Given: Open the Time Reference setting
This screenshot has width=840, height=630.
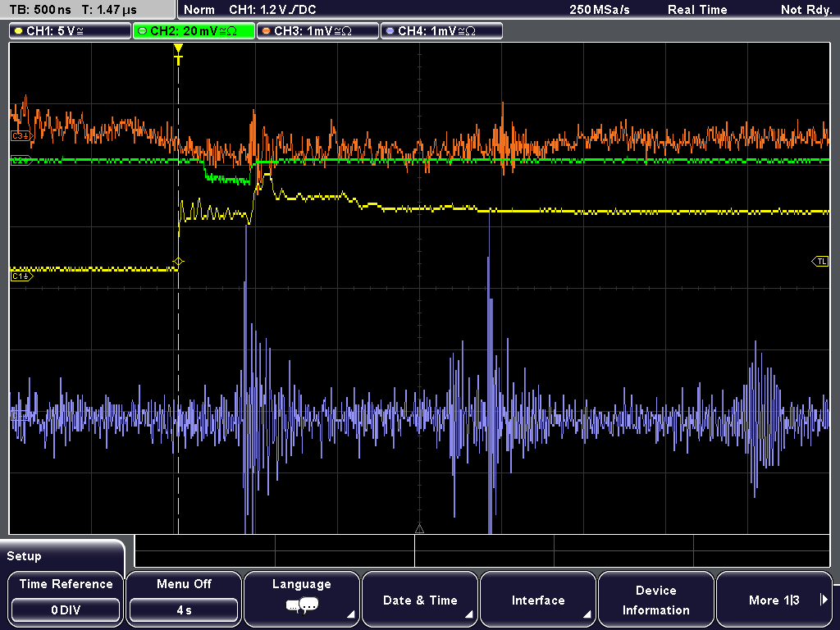Looking at the screenshot, I should pos(66,598).
